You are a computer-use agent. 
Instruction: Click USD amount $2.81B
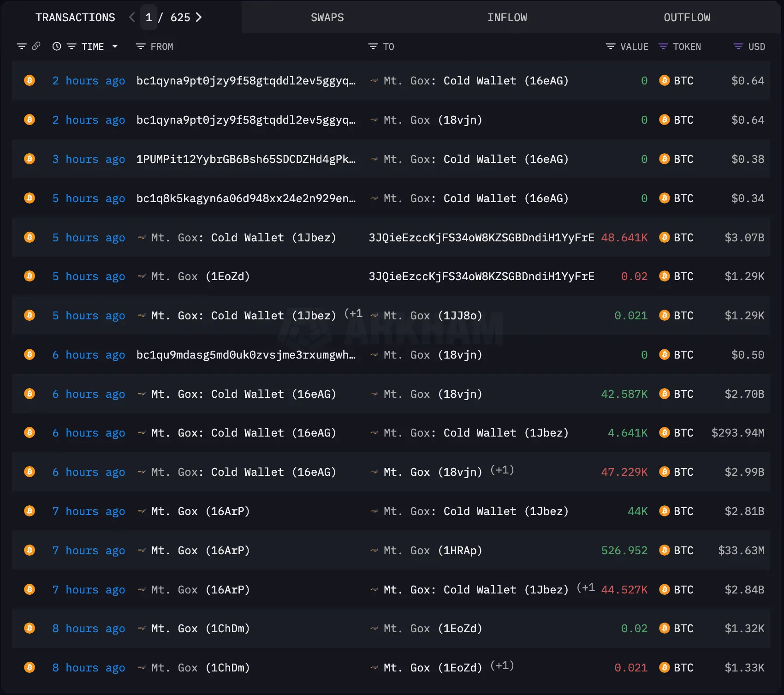coord(744,511)
